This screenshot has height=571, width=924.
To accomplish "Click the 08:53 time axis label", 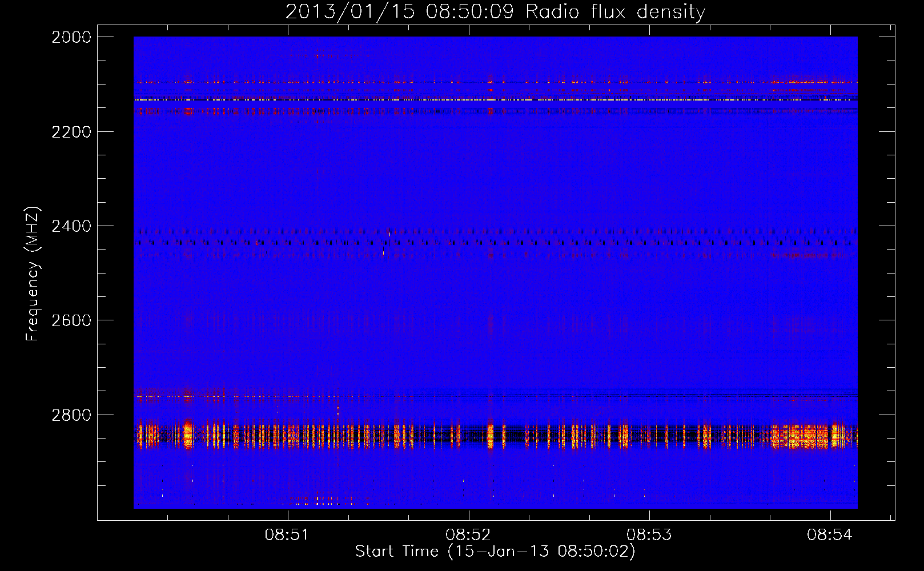I will (x=649, y=534).
